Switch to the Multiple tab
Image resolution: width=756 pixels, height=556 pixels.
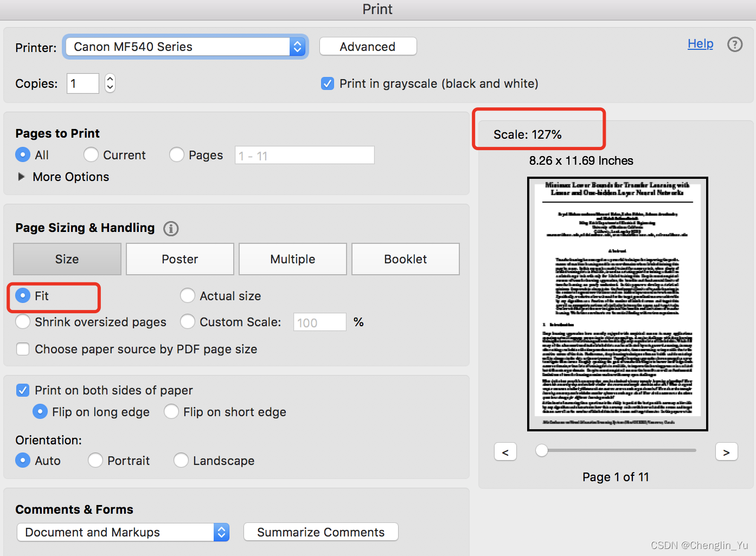pos(293,259)
